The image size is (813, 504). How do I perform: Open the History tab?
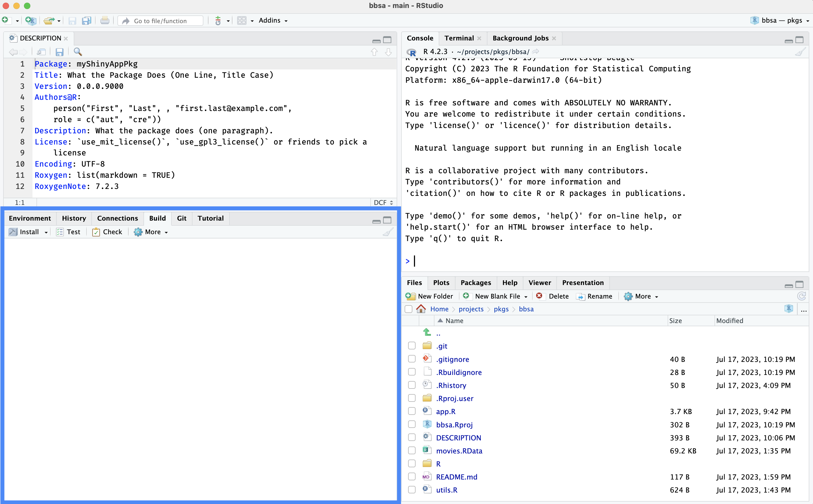click(74, 218)
